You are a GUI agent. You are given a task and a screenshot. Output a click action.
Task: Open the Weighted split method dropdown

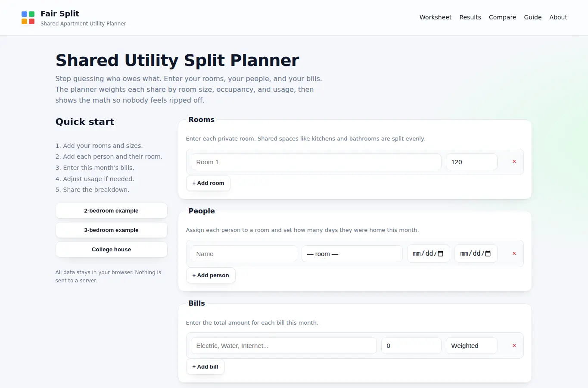[471, 346]
